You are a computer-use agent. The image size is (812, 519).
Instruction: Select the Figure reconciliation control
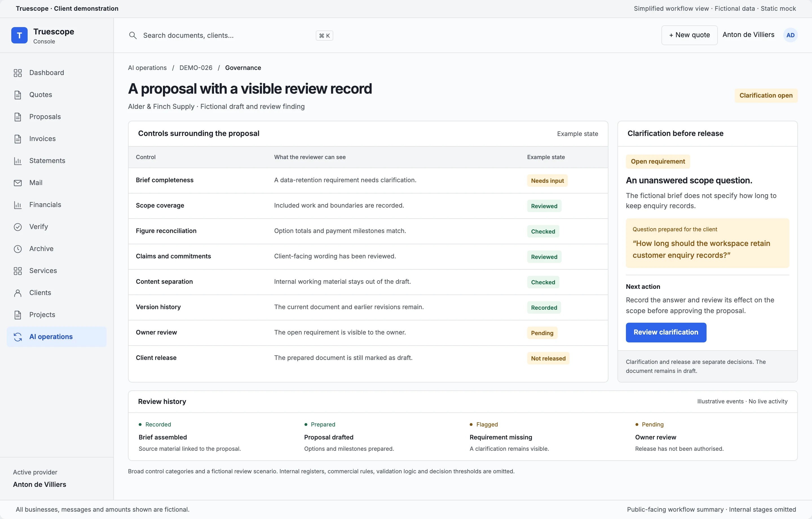coord(368,231)
